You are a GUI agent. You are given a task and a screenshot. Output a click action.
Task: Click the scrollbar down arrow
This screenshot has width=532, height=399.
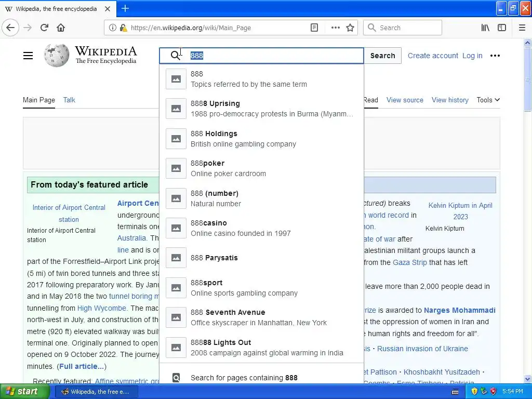click(527, 379)
